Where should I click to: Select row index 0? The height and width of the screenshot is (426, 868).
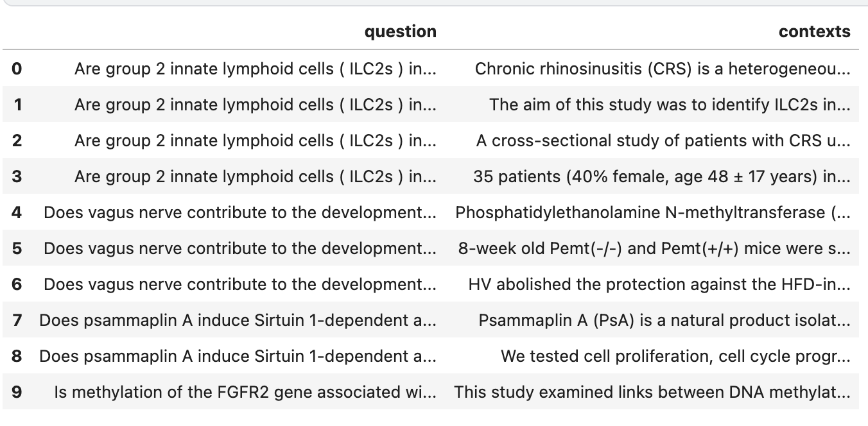[x=17, y=68]
